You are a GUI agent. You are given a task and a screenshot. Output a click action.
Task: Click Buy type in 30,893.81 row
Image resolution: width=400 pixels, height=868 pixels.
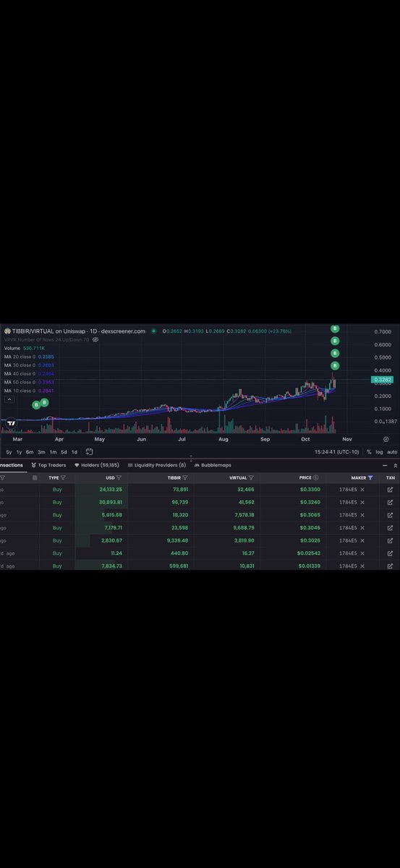(57, 502)
